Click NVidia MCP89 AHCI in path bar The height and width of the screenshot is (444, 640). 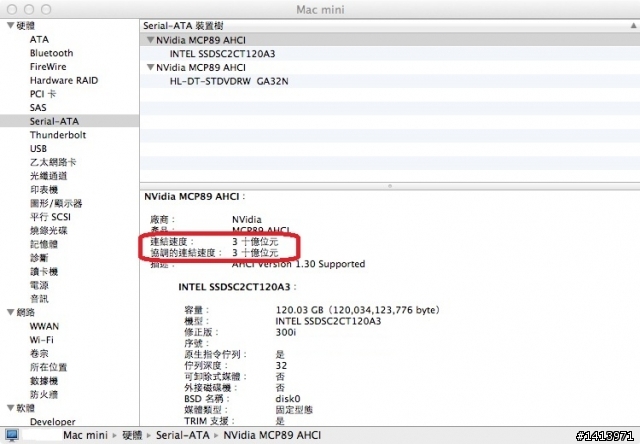pos(272,435)
